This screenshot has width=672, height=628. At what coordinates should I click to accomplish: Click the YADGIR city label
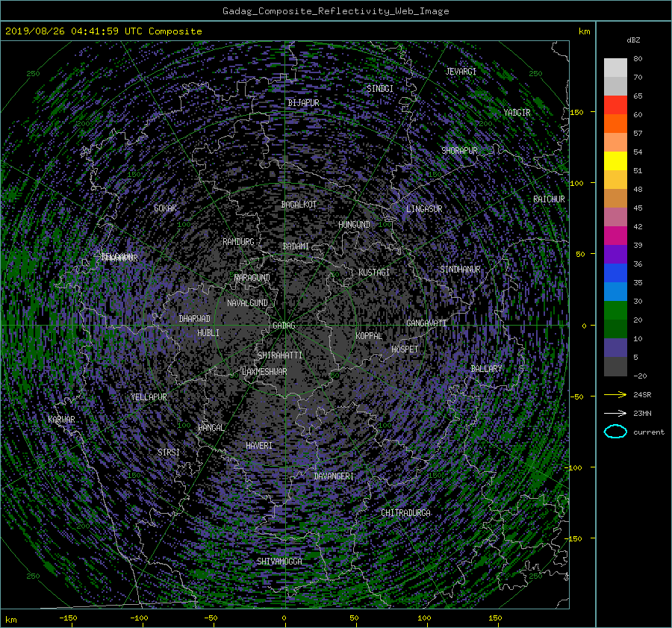click(x=517, y=113)
